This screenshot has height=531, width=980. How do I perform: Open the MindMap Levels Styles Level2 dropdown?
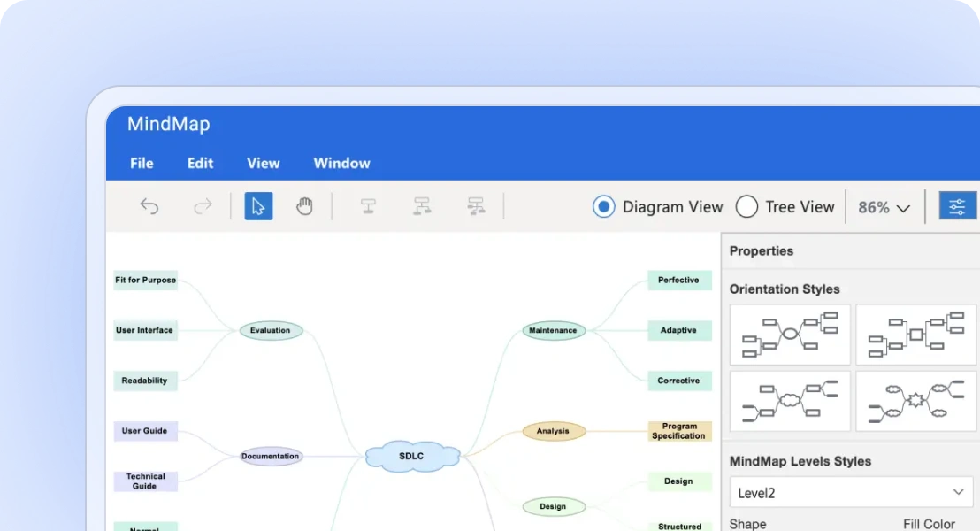[x=851, y=492]
